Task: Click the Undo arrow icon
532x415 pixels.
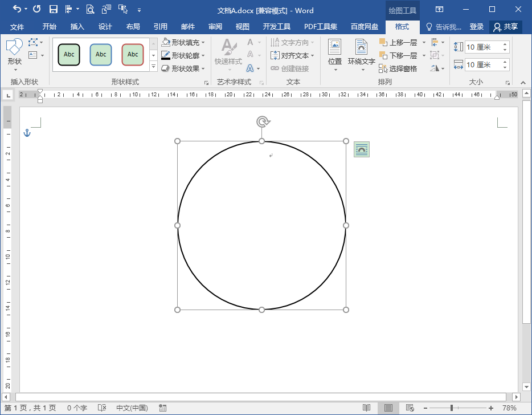Action: [x=17, y=9]
